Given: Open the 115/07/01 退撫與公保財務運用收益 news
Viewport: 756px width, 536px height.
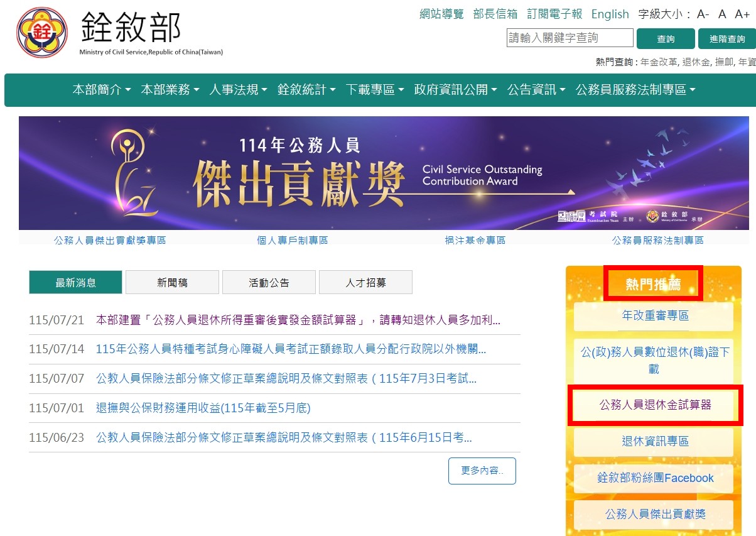Looking at the screenshot, I should [x=203, y=408].
